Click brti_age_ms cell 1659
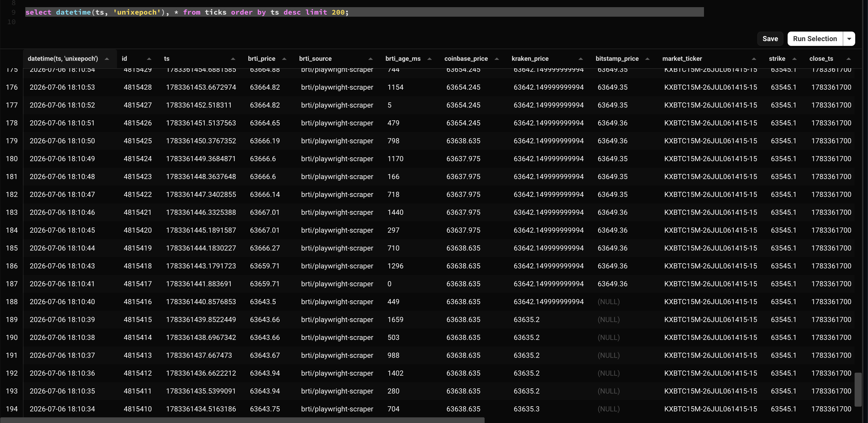Screen dimensions: 868x423 [x=395, y=320]
